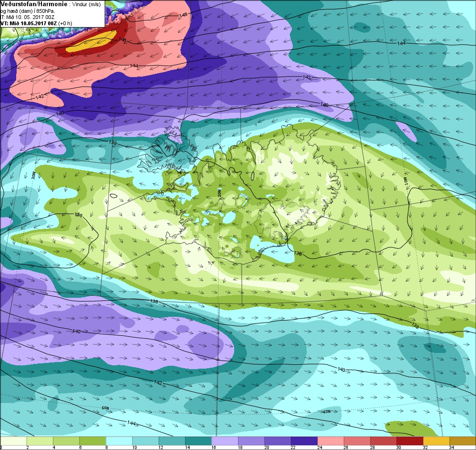
Task: Click the 0–2 m/s palest legend swatch
Action: [13, 440]
